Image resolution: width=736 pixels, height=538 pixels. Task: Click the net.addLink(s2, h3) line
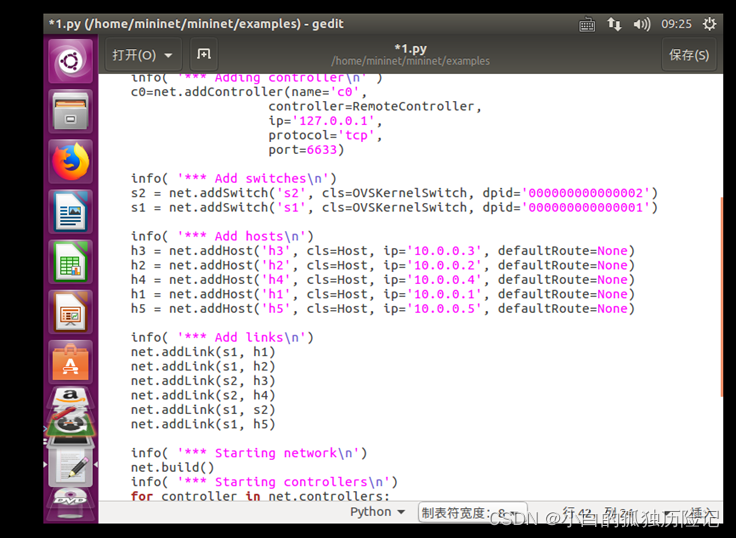pos(203,382)
